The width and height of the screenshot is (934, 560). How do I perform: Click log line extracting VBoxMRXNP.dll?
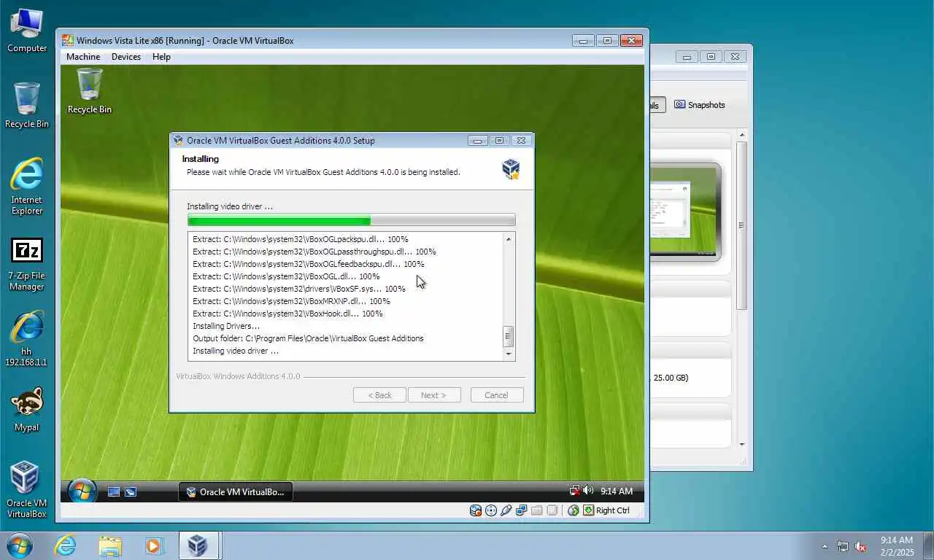click(291, 301)
